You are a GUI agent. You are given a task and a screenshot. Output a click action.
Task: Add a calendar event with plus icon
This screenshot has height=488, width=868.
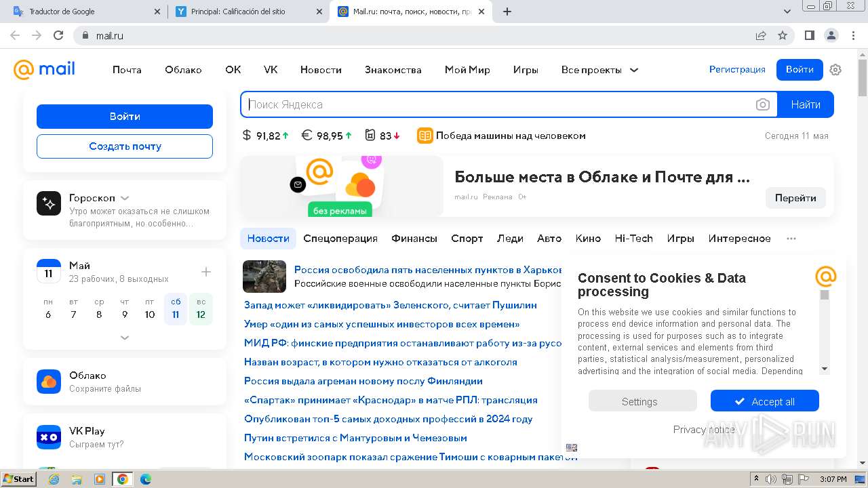(206, 272)
